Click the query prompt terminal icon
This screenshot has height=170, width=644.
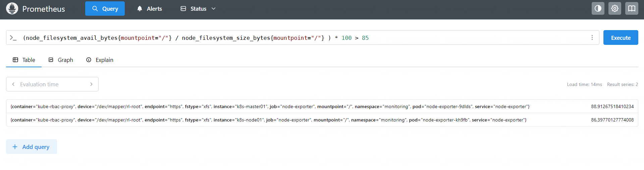[x=13, y=38]
